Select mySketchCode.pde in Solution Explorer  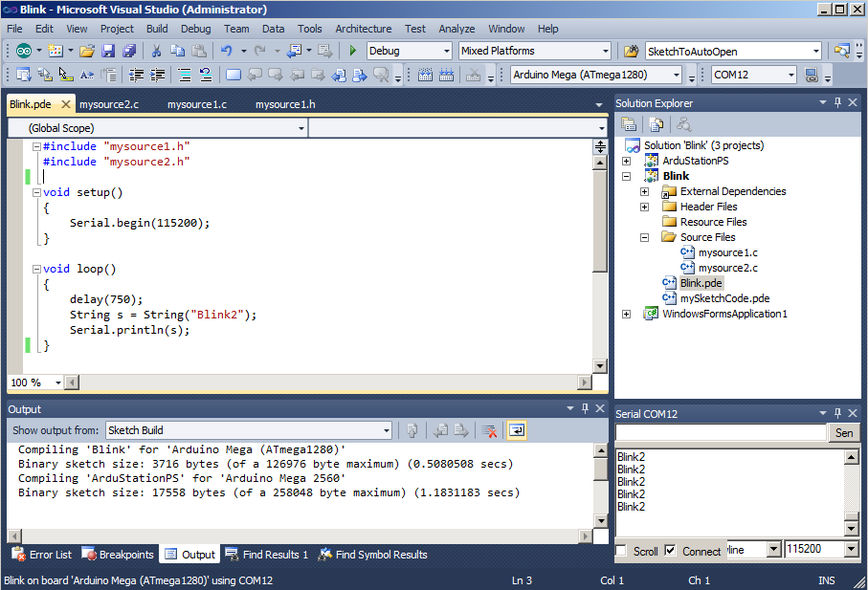coord(724,298)
